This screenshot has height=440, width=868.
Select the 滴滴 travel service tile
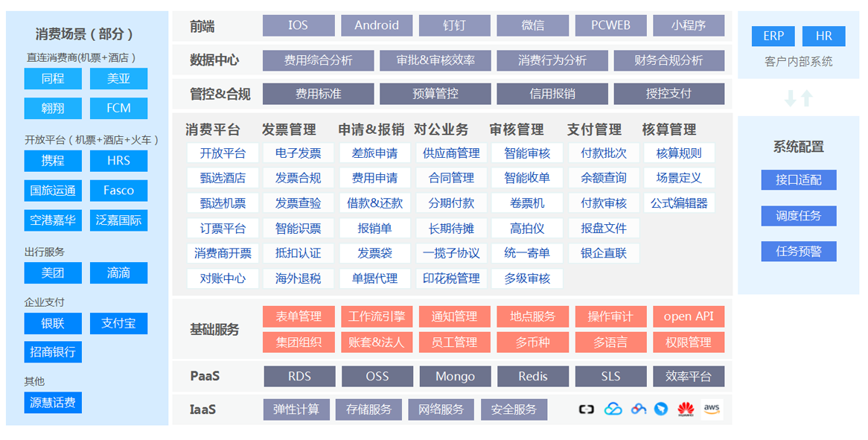[x=118, y=272]
